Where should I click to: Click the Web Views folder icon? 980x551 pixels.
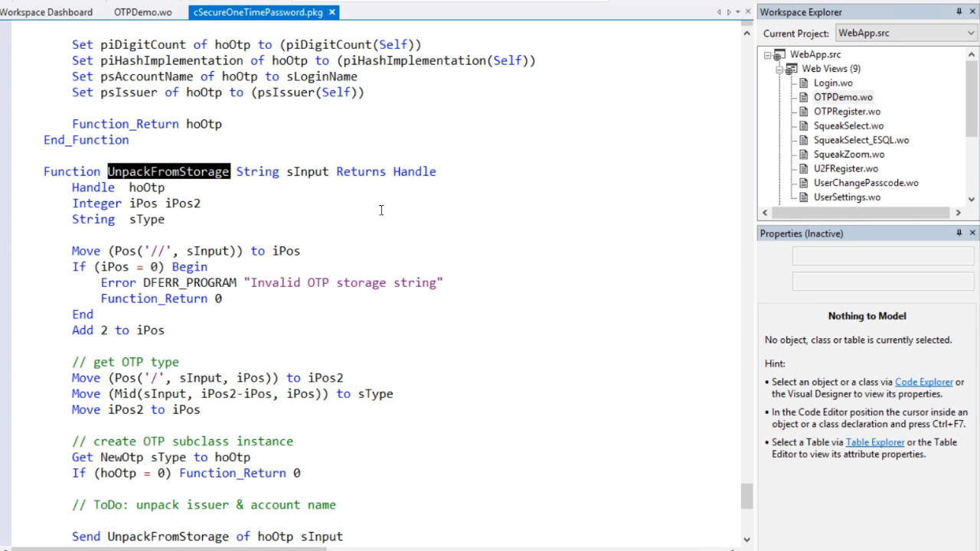(x=792, y=69)
